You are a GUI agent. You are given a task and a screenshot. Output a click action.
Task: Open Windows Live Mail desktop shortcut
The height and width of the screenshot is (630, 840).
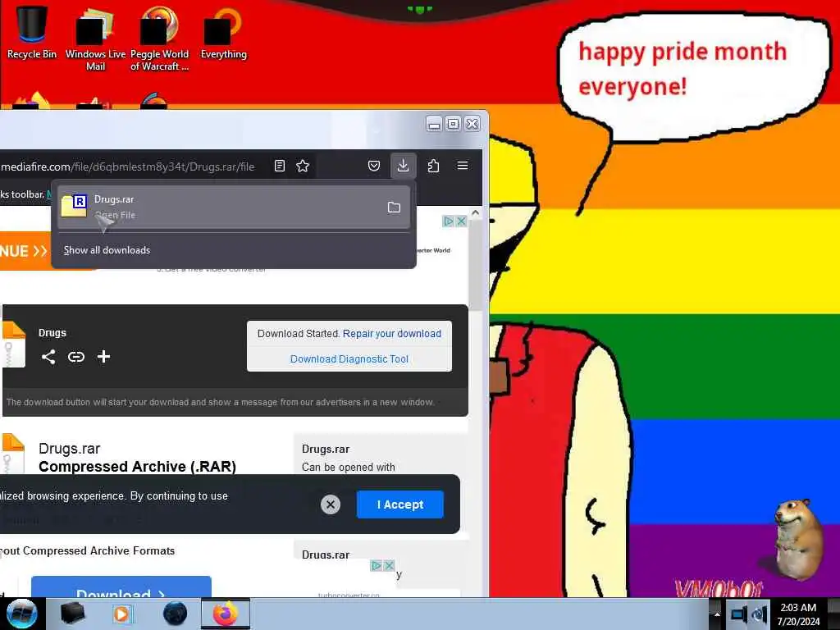click(x=95, y=39)
